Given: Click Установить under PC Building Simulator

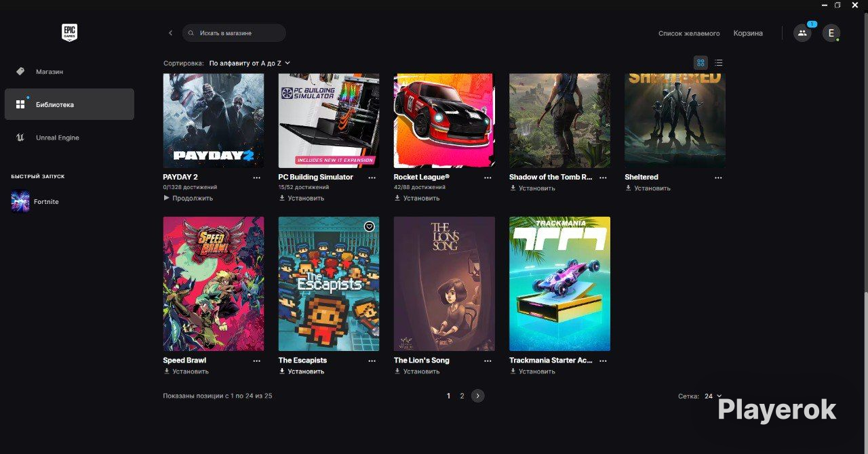Looking at the screenshot, I should click(302, 199).
